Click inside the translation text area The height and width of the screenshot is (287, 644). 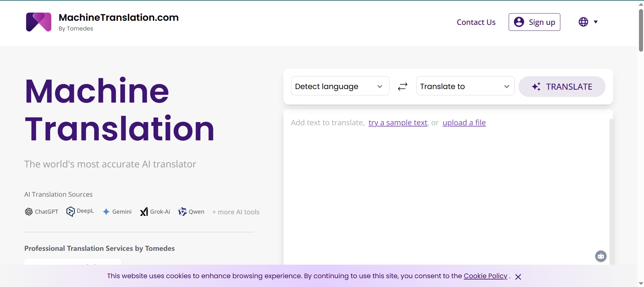pos(440,189)
